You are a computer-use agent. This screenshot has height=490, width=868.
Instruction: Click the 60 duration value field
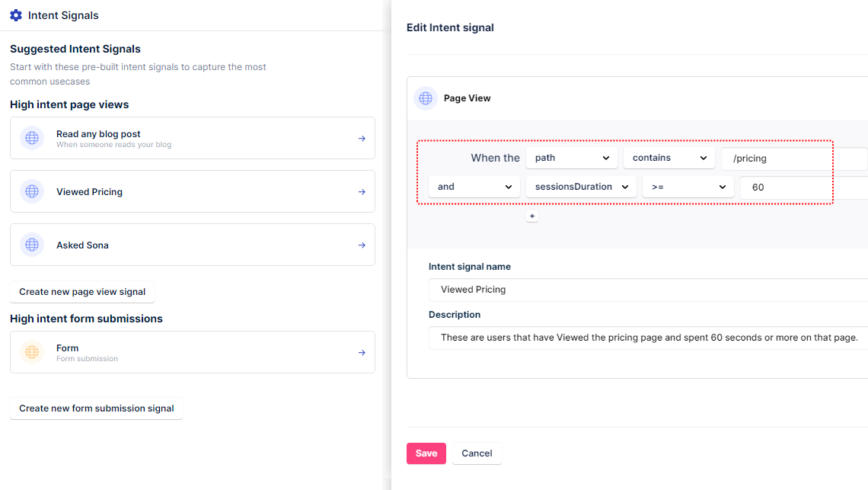click(804, 187)
